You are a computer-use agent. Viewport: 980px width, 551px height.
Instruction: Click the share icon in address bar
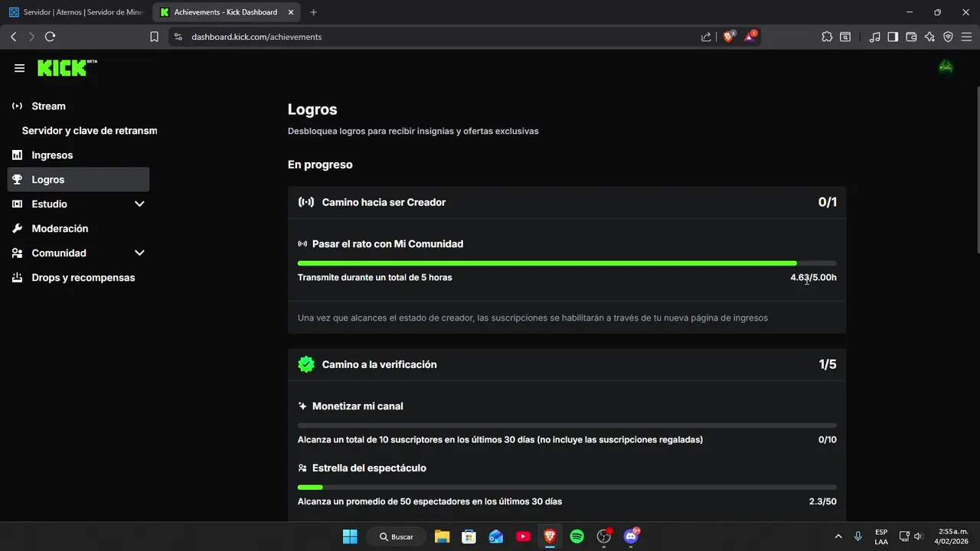coord(706,37)
